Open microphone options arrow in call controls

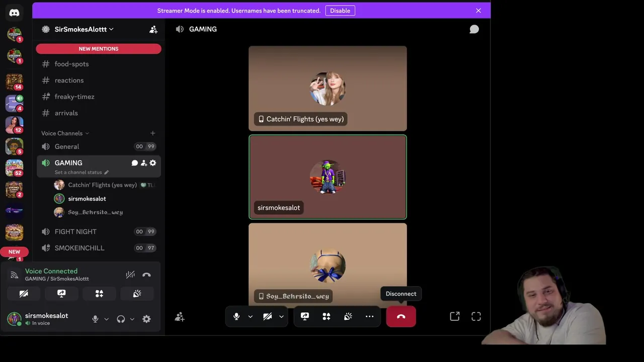coord(250,316)
